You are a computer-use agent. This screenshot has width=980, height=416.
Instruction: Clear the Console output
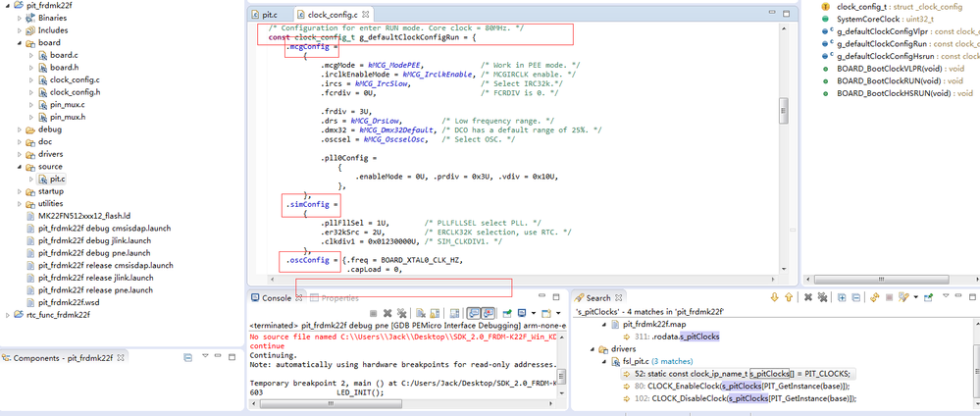coord(421,313)
